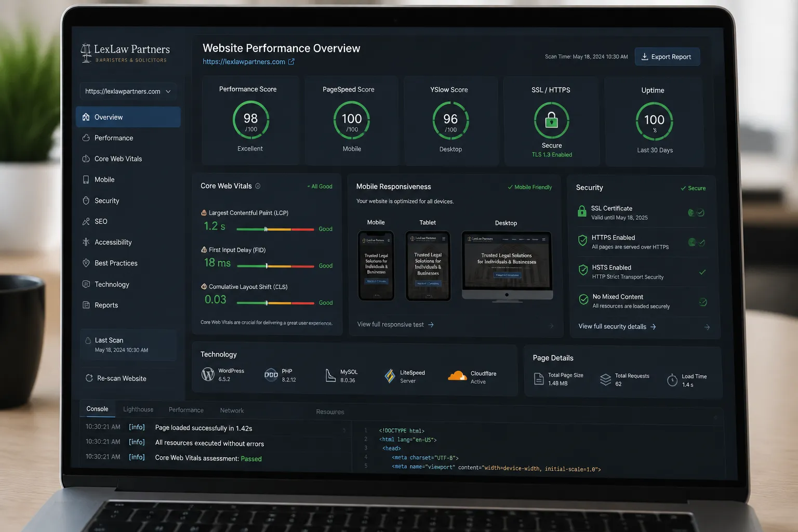
Task: Click the SSL/HTTPS padlock icon
Action: [552, 121]
